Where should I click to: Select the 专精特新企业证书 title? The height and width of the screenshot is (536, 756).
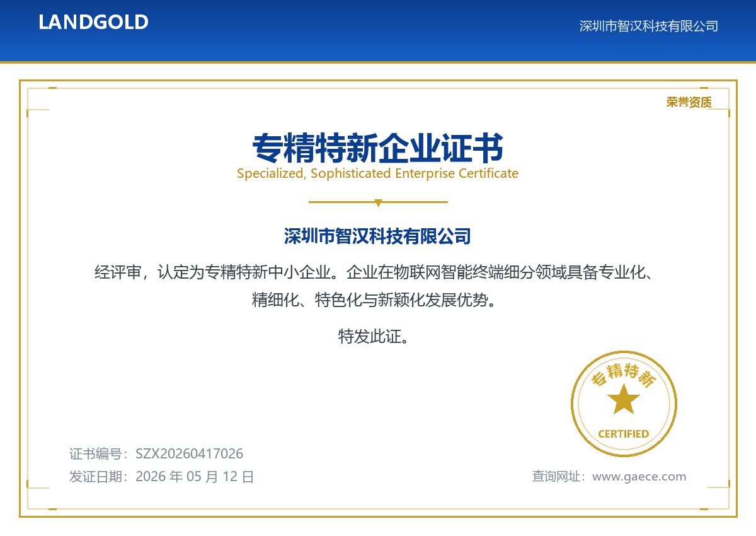(378, 148)
